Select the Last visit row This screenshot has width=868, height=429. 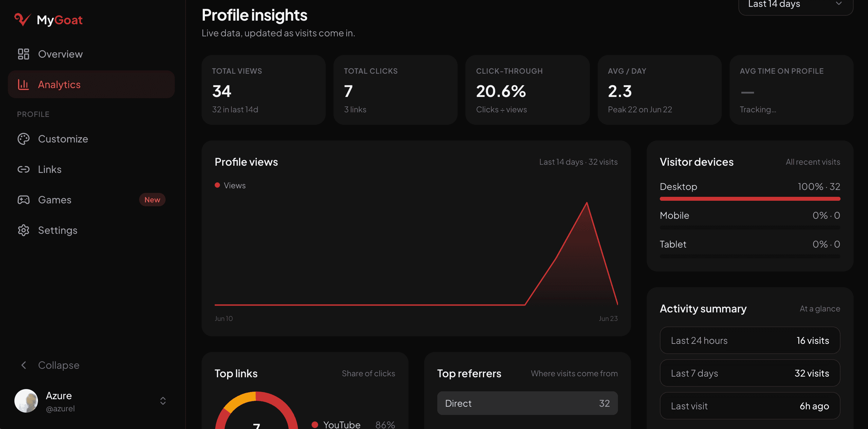tap(750, 406)
